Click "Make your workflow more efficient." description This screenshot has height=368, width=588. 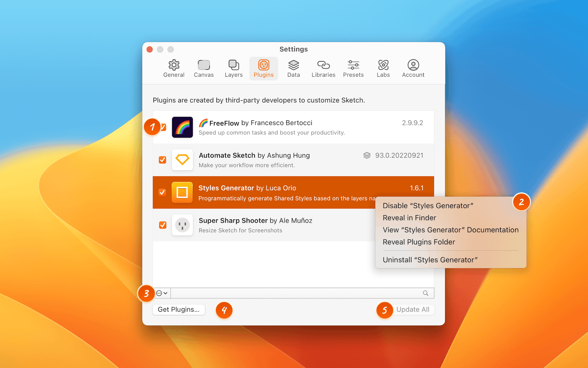(247, 165)
